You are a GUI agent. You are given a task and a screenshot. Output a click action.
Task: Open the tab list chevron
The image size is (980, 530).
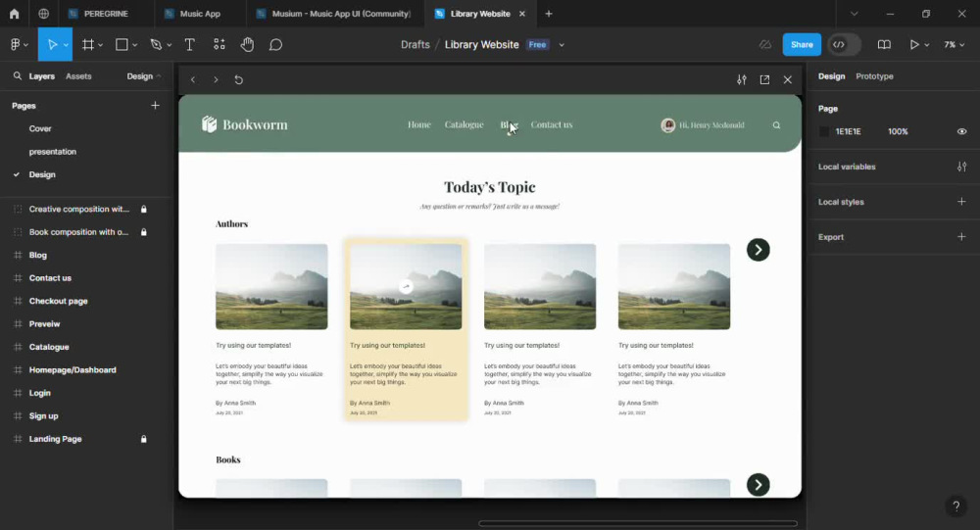point(854,13)
